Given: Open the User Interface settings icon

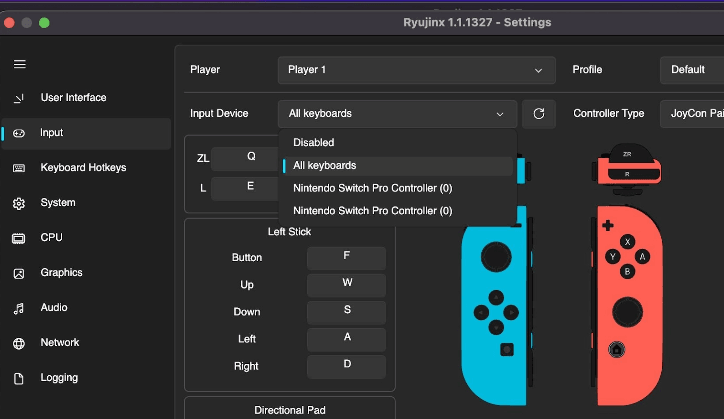Looking at the screenshot, I should tap(19, 98).
